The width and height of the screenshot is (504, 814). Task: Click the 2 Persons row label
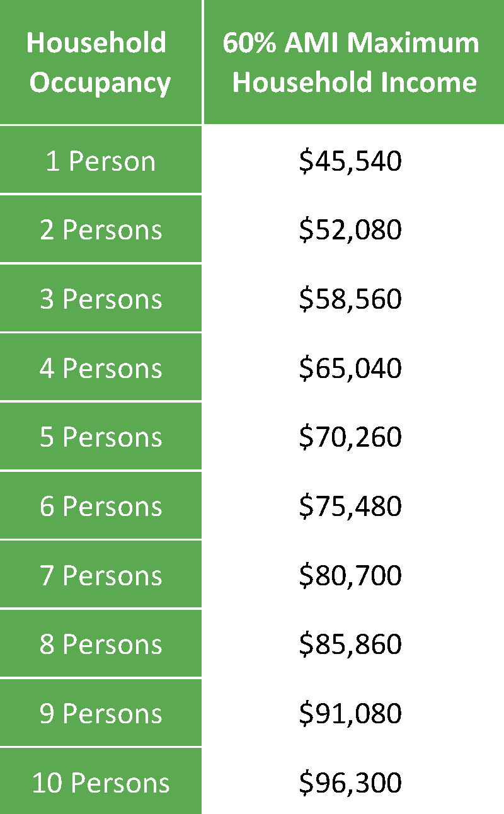pos(101,229)
